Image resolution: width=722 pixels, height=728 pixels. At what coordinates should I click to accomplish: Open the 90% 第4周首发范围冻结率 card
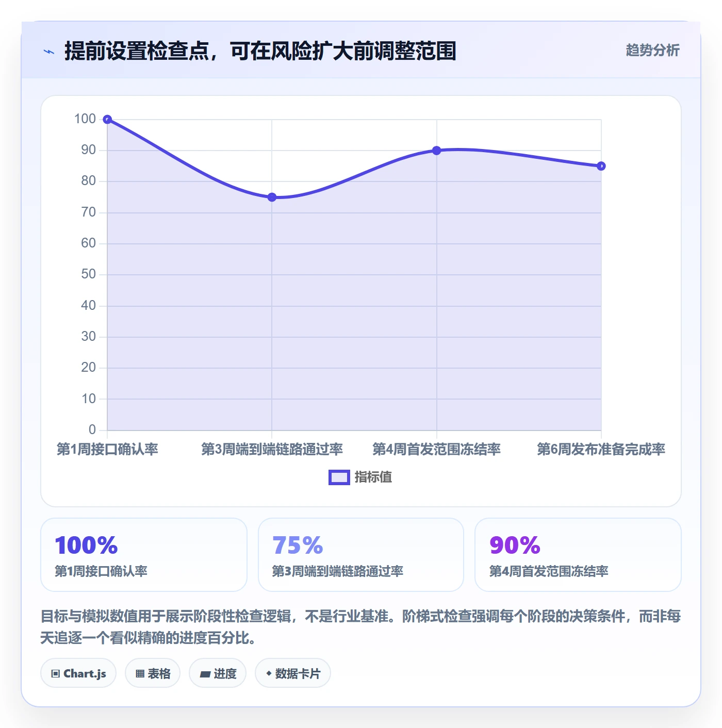[x=578, y=555]
